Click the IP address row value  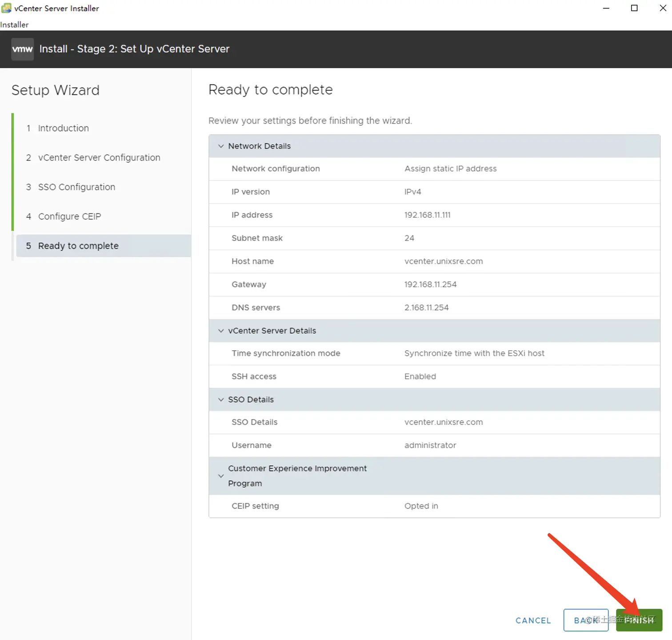click(427, 215)
